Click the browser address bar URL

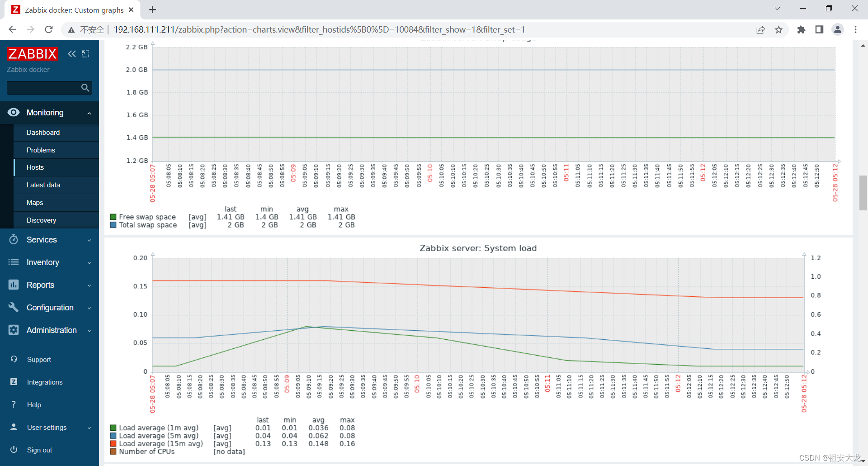click(319, 29)
